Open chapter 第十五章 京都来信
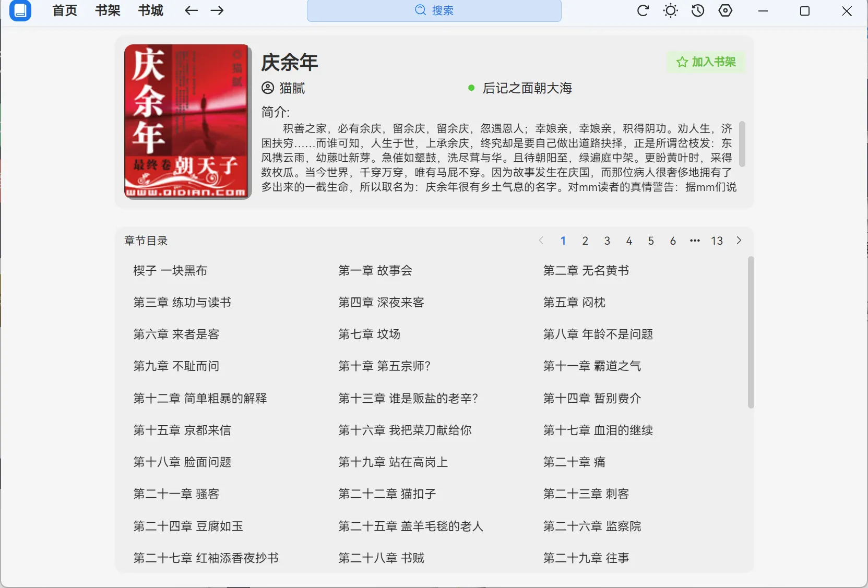868x588 pixels. pyautogui.click(x=182, y=430)
